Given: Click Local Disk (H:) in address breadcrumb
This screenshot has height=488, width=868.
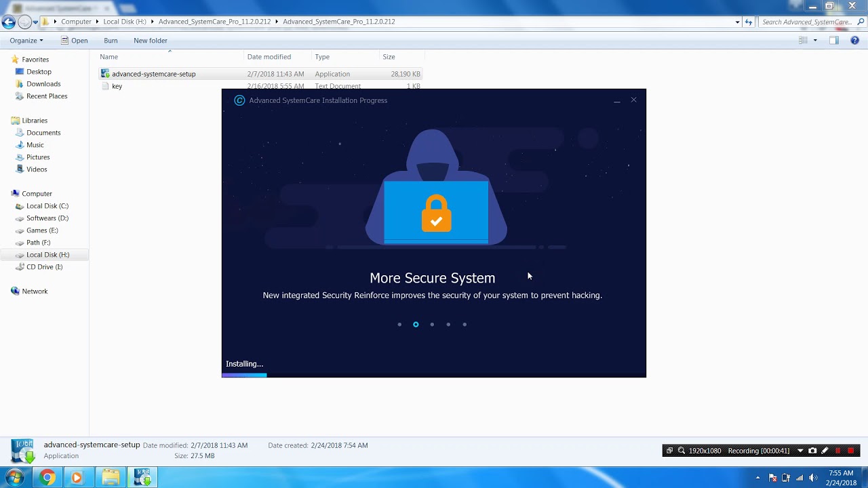Looking at the screenshot, I should point(124,22).
